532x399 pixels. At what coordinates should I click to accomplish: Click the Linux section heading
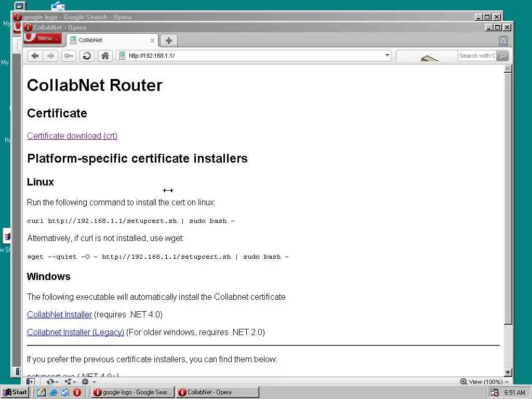coord(41,182)
